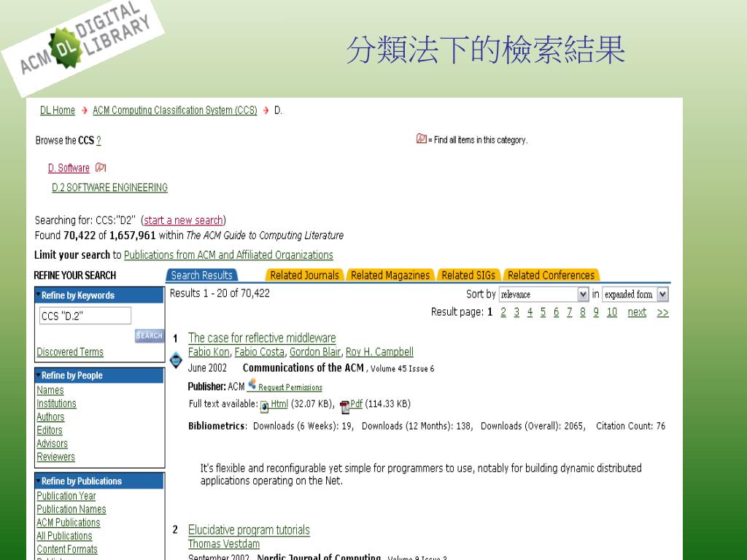Open the Html full text icon

[x=264, y=406]
